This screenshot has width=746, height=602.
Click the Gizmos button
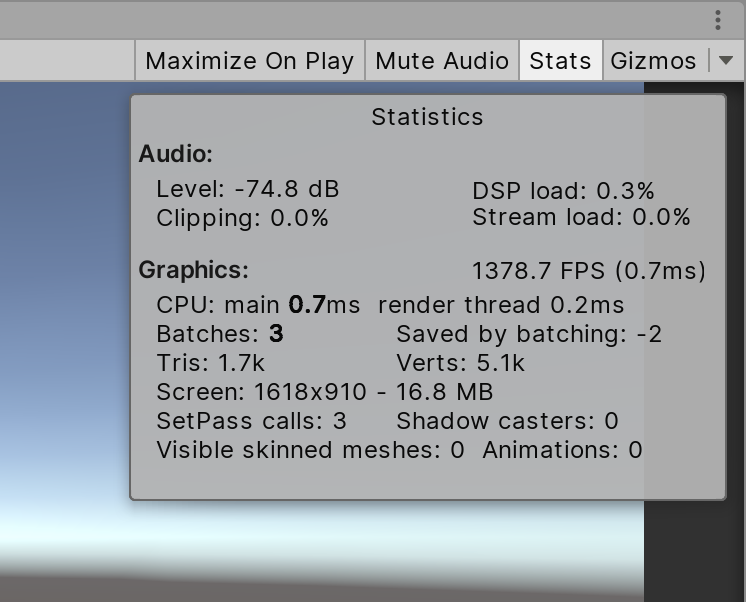[x=653, y=61]
